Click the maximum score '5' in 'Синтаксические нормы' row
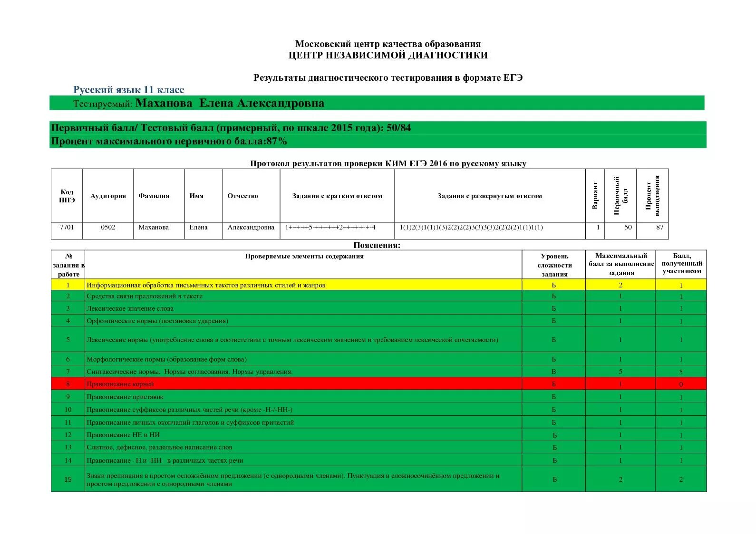This screenshot has width=756, height=534. (620, 372)
